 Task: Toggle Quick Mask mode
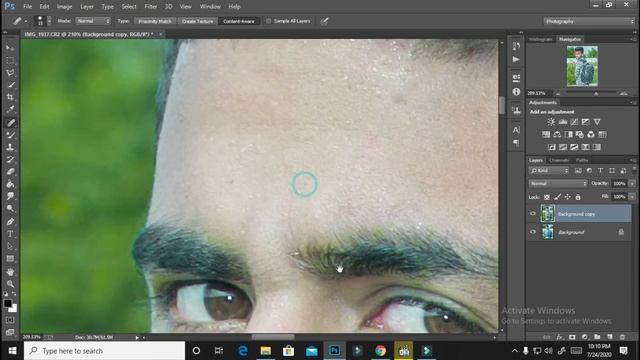click(10, 320)
